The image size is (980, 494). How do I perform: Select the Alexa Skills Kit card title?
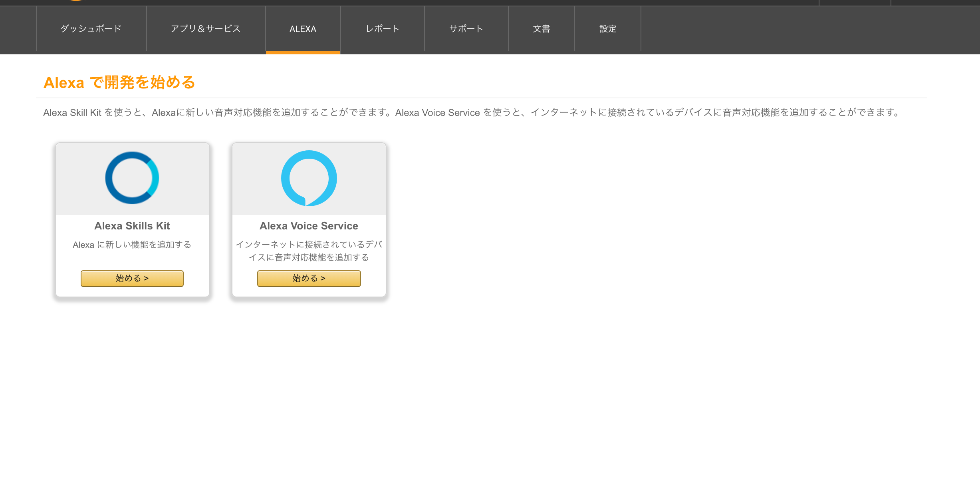[132, 226]
